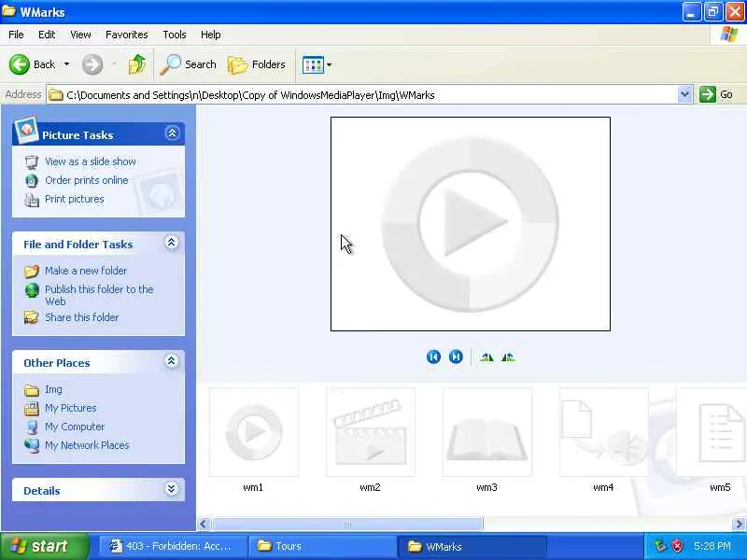Viewport: 747px width, 560px height.
Task: Start View as a slide show
Action: (x=91, y=161)
